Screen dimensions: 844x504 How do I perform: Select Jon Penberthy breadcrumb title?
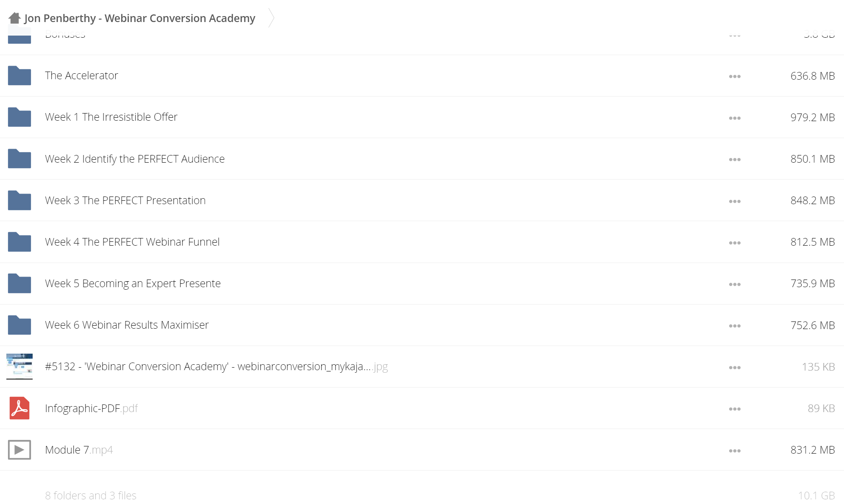click(140, 18)
